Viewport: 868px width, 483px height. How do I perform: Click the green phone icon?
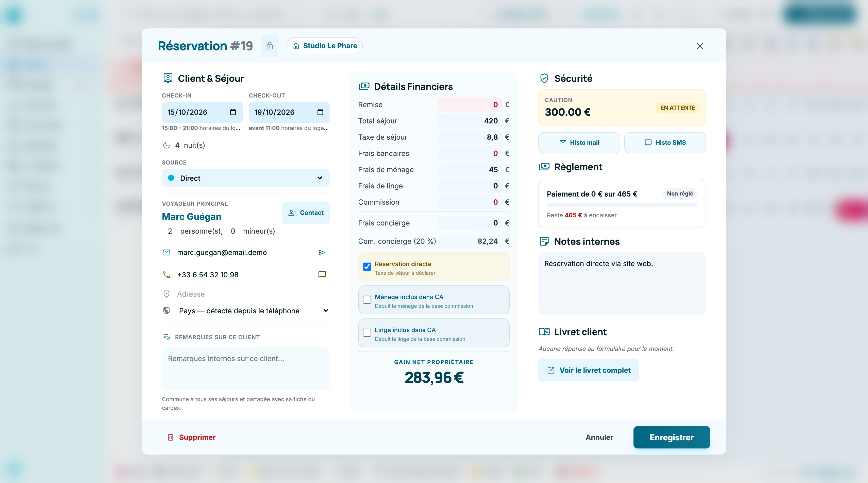click(x=166, y=275)
